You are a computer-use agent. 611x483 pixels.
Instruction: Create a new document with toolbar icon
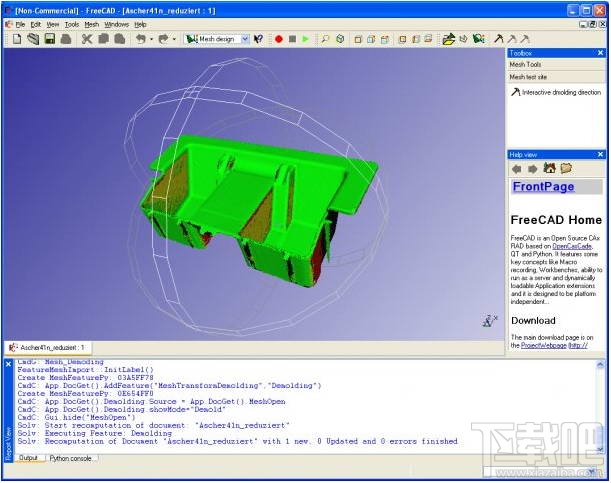(x=17, y=39)
